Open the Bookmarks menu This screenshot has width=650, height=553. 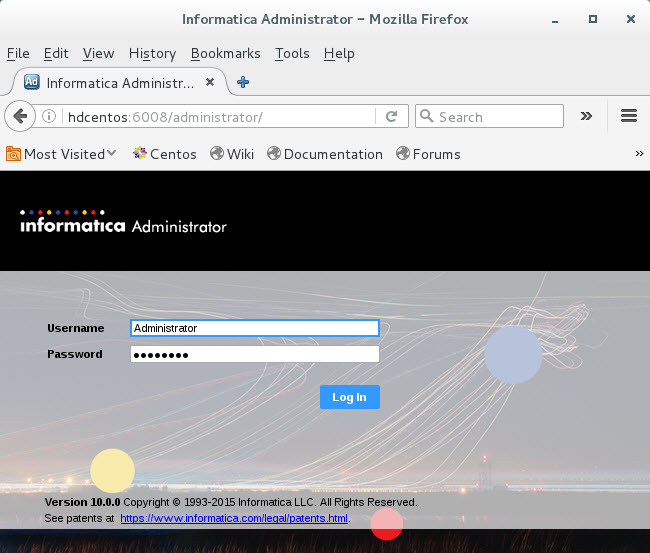(x=226, y=53)
